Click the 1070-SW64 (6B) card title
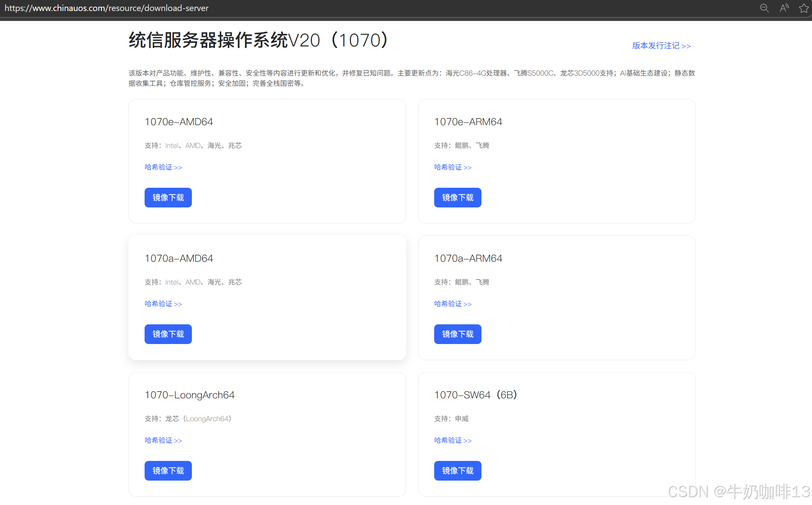 475,395
